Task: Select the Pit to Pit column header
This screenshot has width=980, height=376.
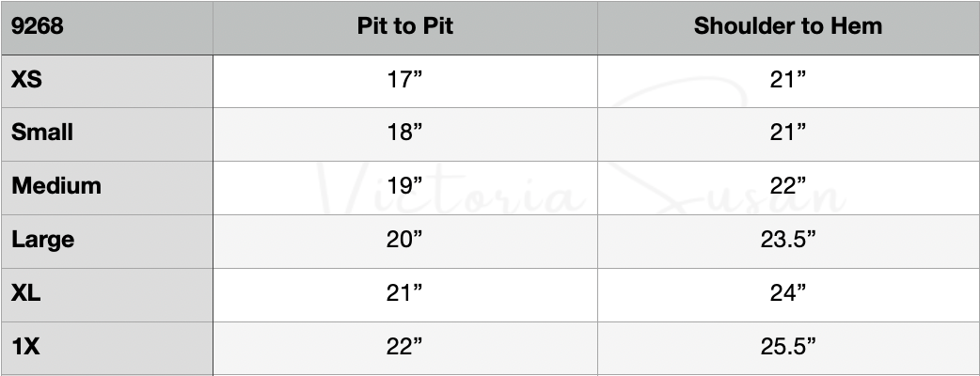Action: point(405,26)
